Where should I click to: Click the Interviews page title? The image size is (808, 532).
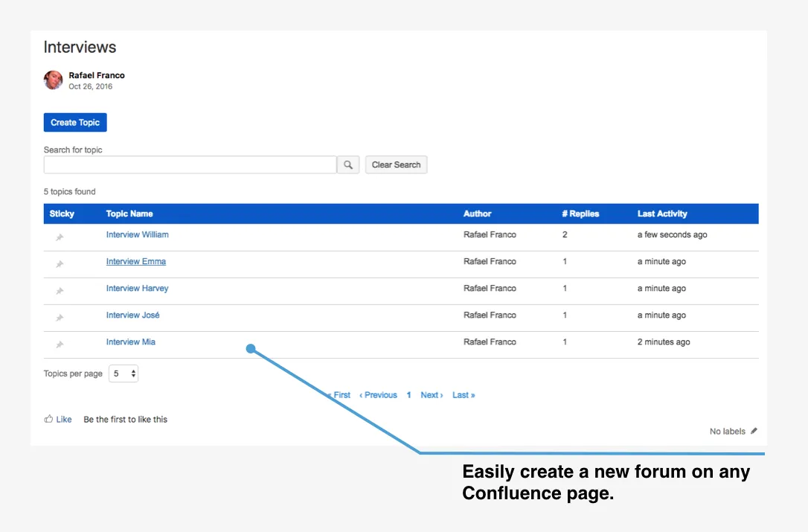click(80, 47)
